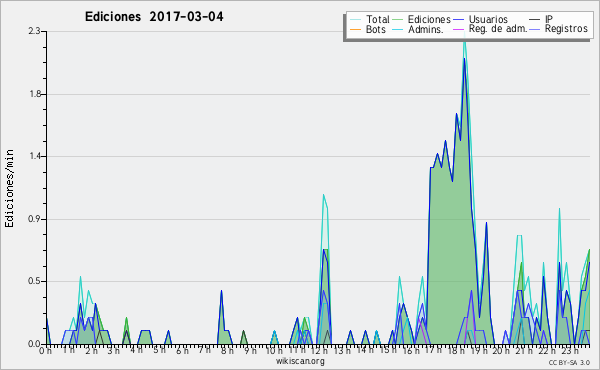600x370 pixels.
Task: Click the CC BY-SA 3.0 license text
Action: point(569,362)
